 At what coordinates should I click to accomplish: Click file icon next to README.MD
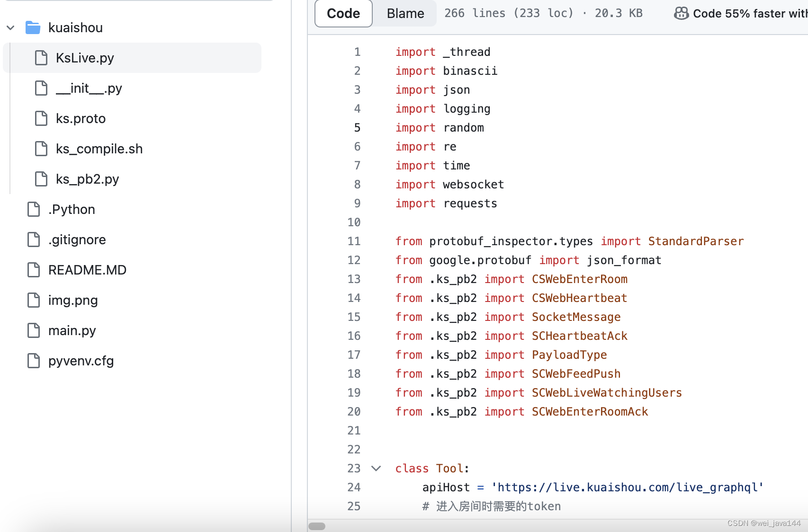pos(34,270)
